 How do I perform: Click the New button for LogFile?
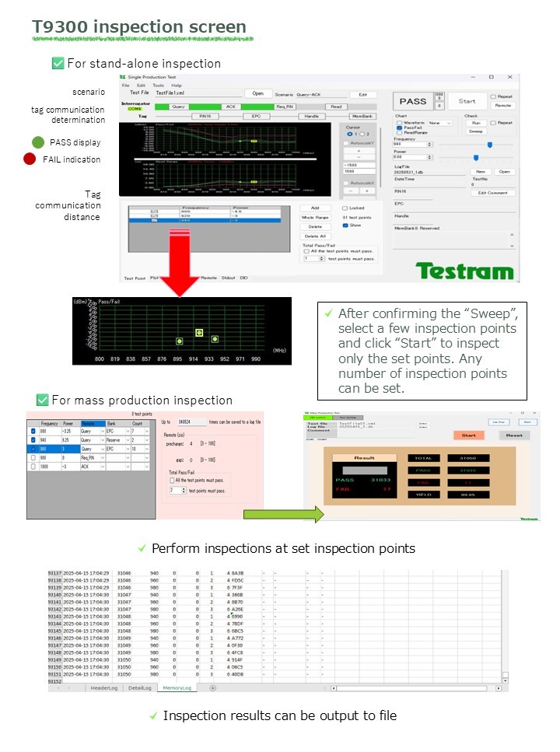(481, 172)
